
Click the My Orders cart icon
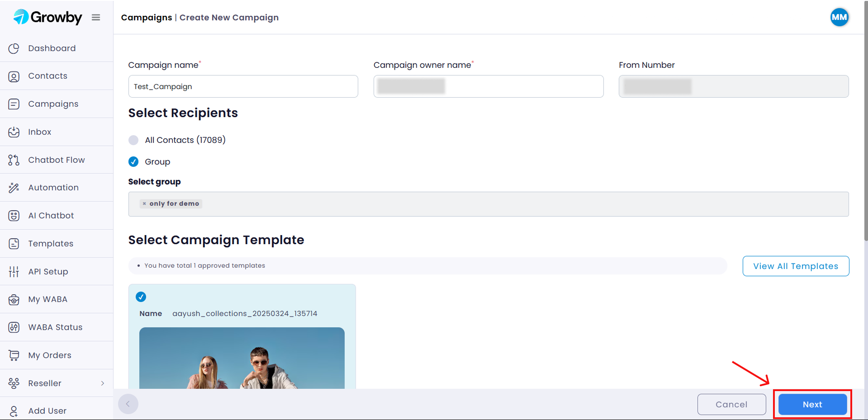[x=14, y=355]
